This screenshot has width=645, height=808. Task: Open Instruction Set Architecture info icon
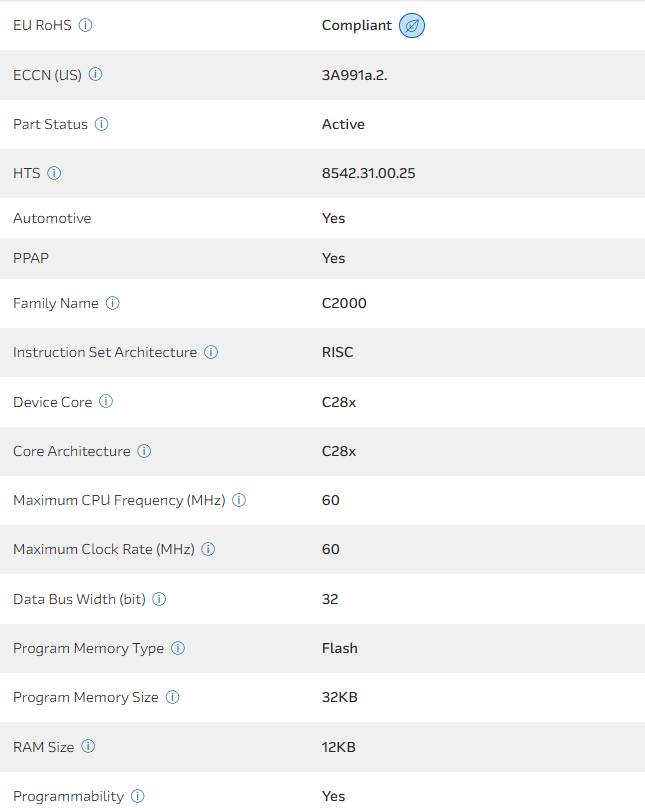click(x=211, y=352)
